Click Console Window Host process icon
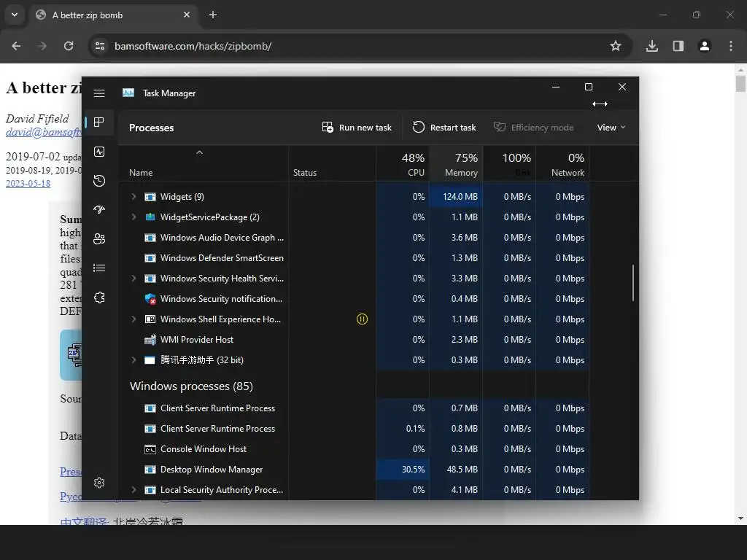 pyautogui.click(x=150, y=449)
